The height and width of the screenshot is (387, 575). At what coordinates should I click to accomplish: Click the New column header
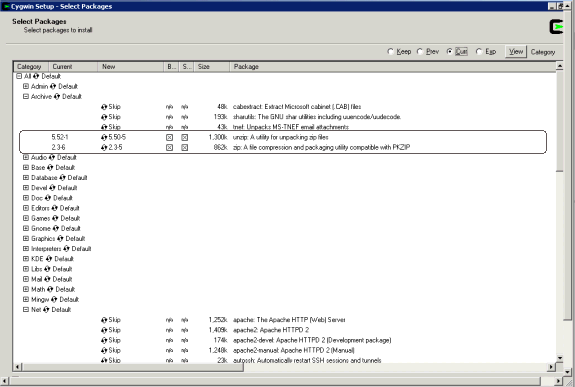131,67
